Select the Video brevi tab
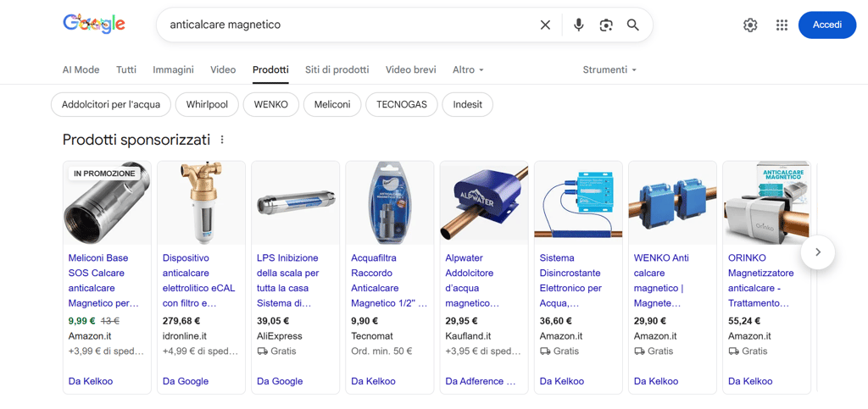Screen dimensions: 868x409 [410, 69]
